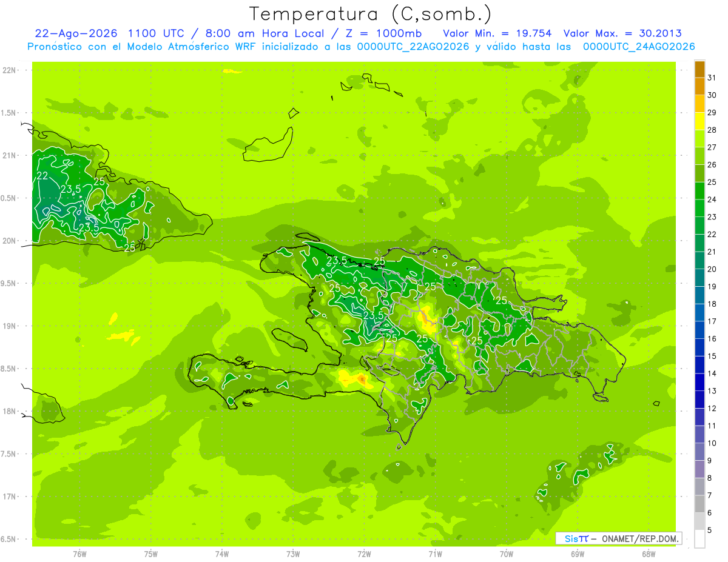Click the '31' value on the color legend
This screenshot has width=728, height=562.
point(712,78)
